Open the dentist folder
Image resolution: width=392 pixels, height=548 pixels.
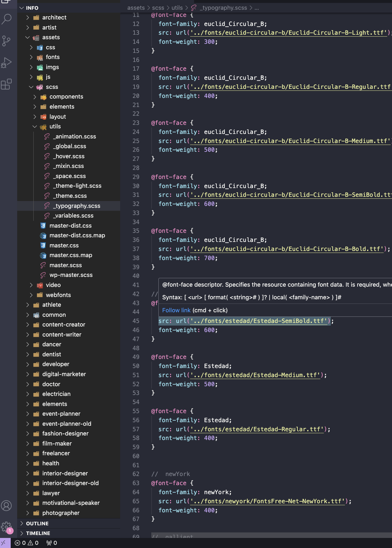pyautogui.click(x=52, y=354)
